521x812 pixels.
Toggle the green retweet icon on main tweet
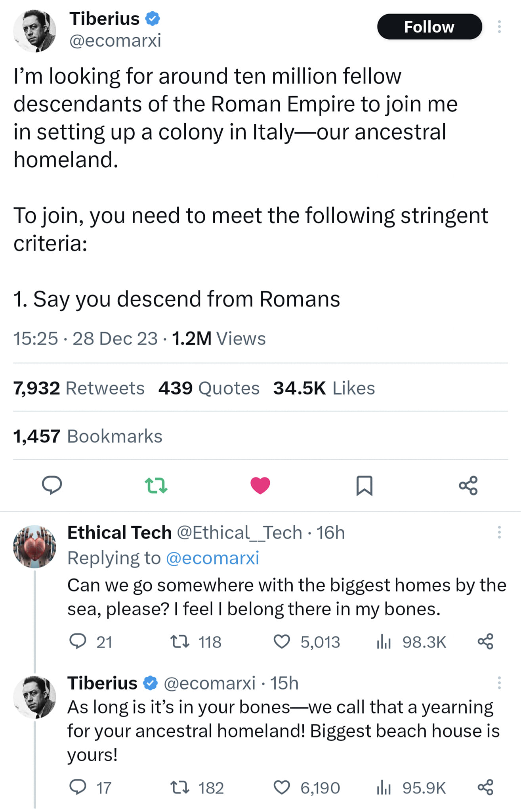pos(156,485)
